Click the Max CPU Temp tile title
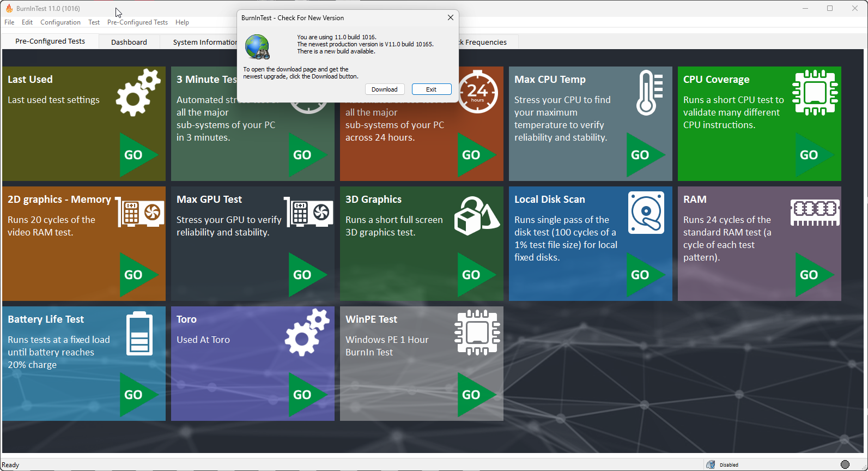Viewport: 868px width, 471px height. [550, 80]
